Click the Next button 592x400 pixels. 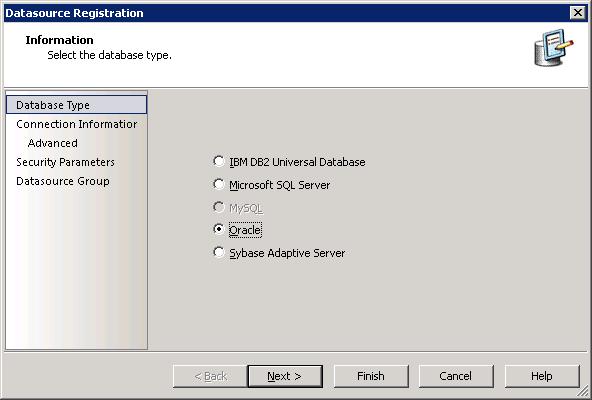point(285,376)
